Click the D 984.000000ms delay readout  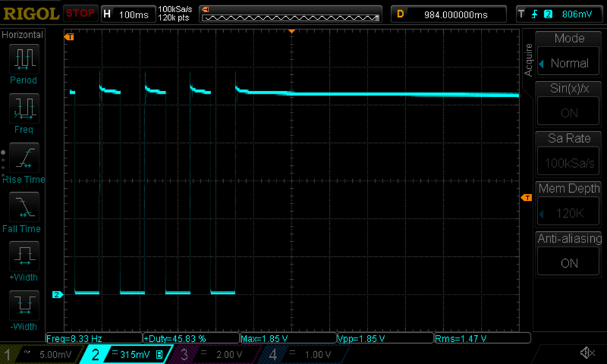449,14
